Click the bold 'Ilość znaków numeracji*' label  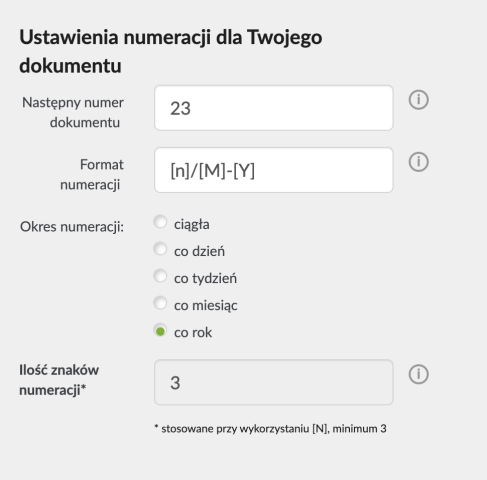click(59, 380)
